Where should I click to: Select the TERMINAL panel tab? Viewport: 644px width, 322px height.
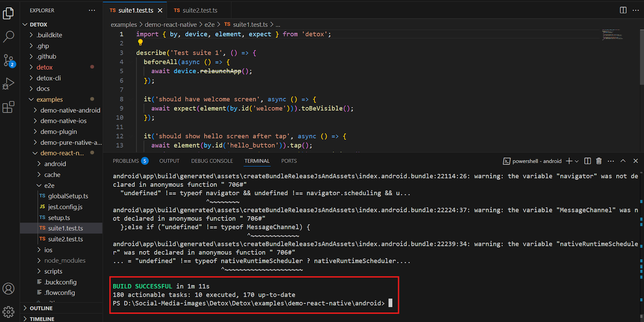tap(257, 161)
